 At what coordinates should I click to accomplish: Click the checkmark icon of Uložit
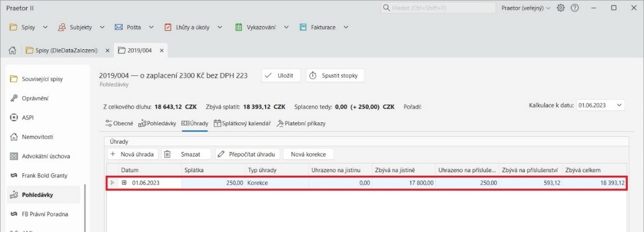tap(268, 75)
